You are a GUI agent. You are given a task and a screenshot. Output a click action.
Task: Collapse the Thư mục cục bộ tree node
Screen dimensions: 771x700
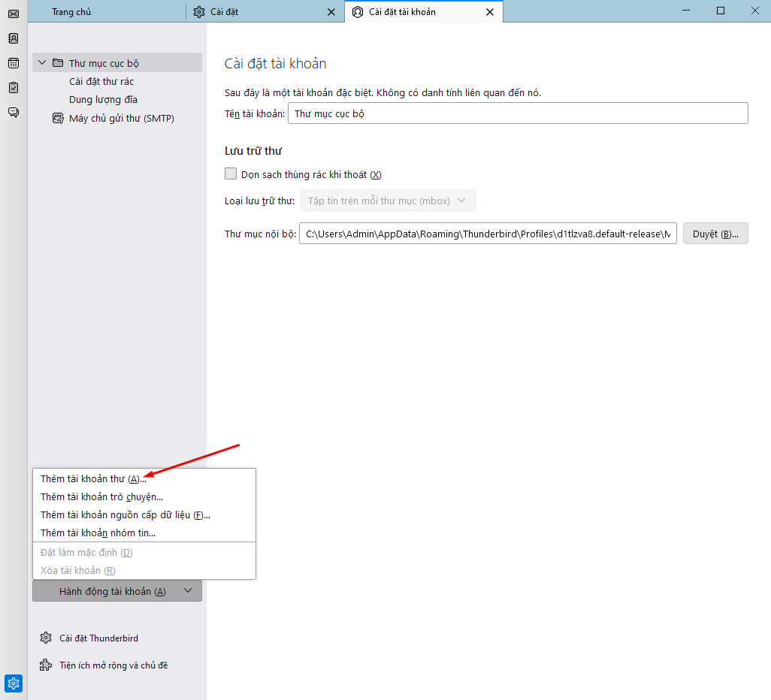pos(41,62)
